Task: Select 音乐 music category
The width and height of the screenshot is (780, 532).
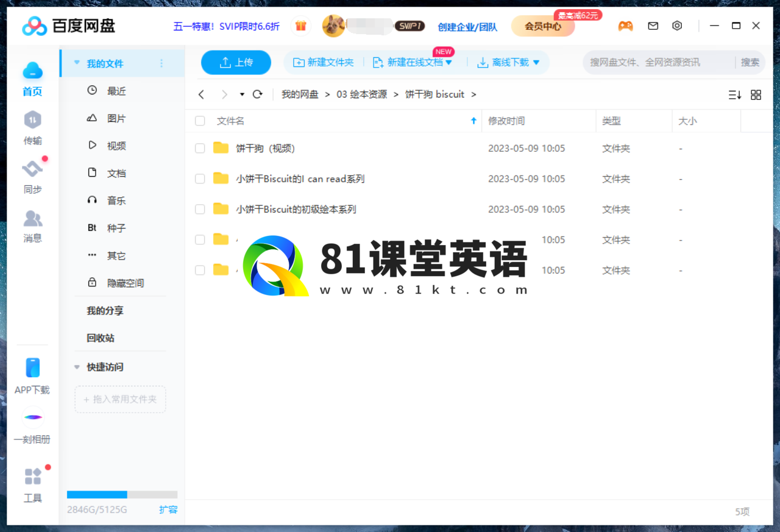Action: click(x=116, y=200)
